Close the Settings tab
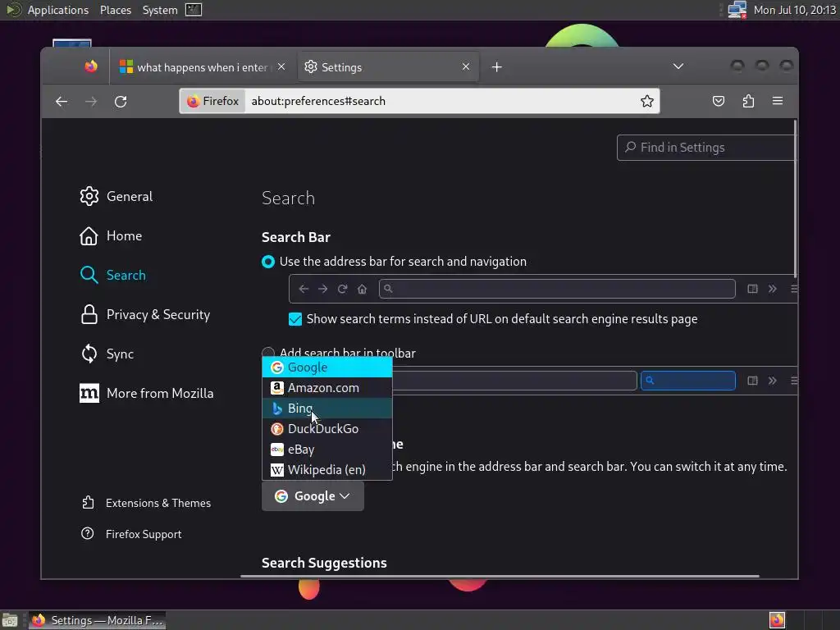The image size is (840, 630). pos(466,67)
